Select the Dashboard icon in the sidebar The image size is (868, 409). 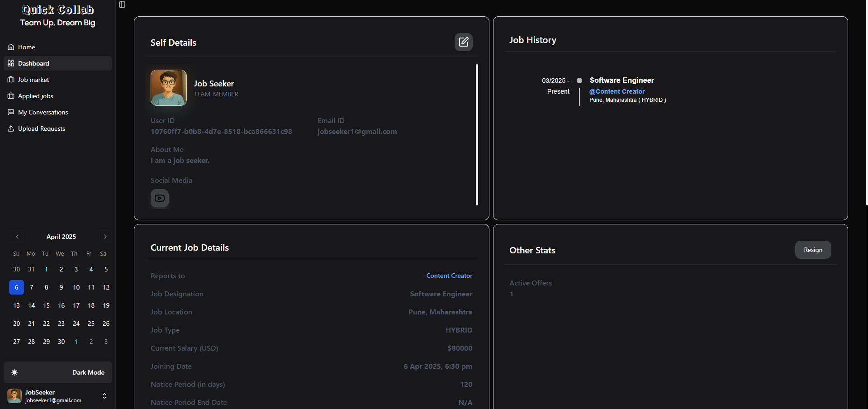[x=11, y=63]
